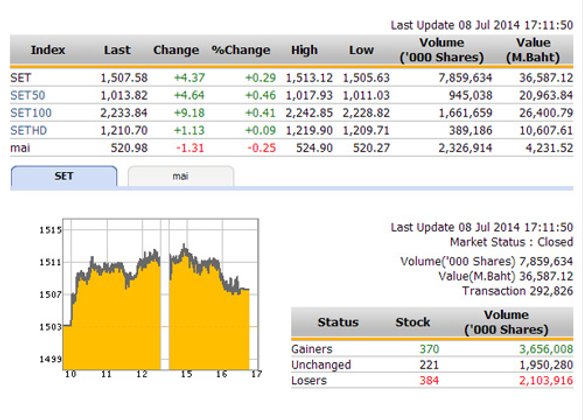The height and width of the screenshot is (420, 583).
Task: Open the SET100 index link
Action: point(31,113)
